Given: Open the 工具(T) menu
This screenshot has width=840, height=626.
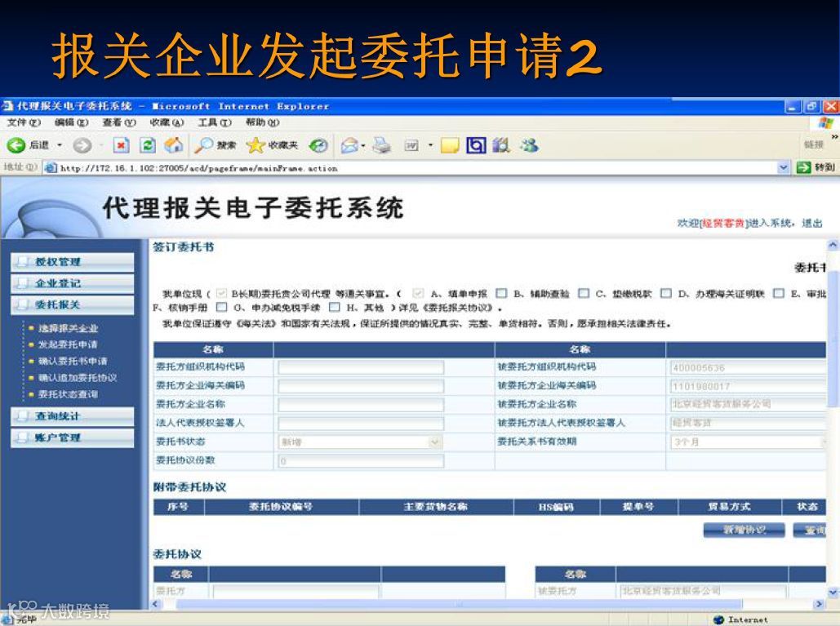Looking at the screenshot, I should point(214,122).
